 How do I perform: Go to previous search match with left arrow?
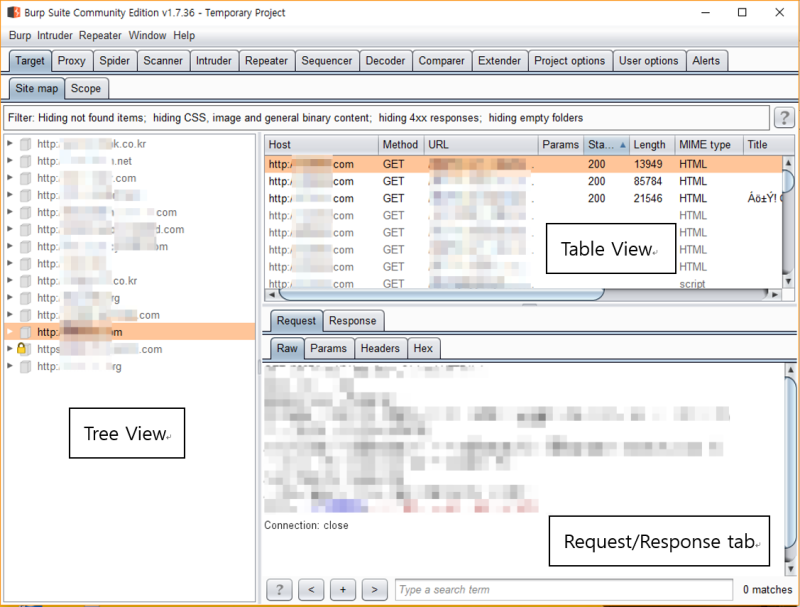tap(311, 589)
